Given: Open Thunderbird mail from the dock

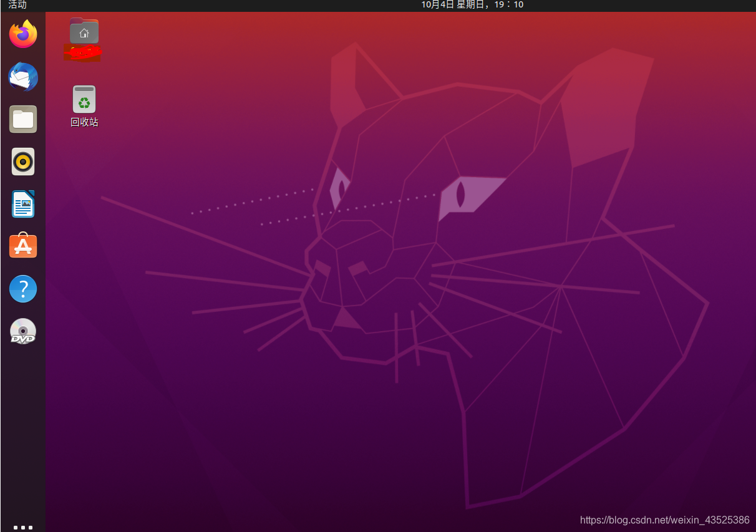Looking at the screenshot, I should pos(23,77).
